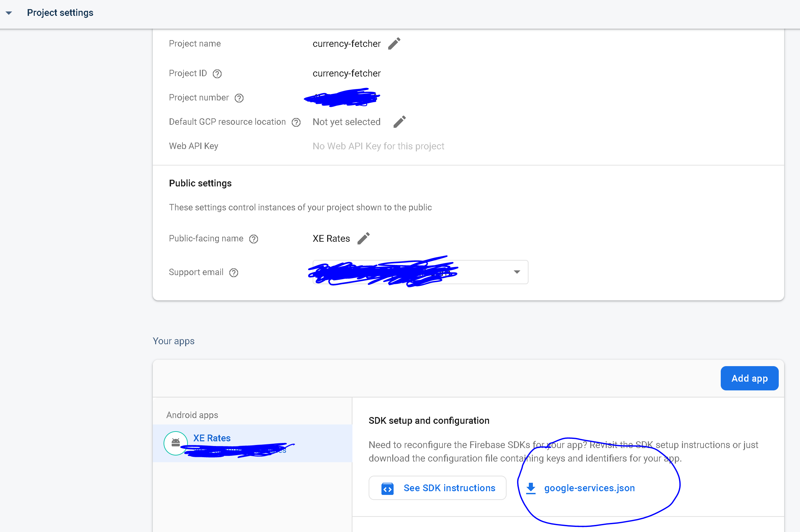Screen dimensions: 800x532
Task: Click help icon beside Support email
Action: pyautogui.click(x=234, y=272)
